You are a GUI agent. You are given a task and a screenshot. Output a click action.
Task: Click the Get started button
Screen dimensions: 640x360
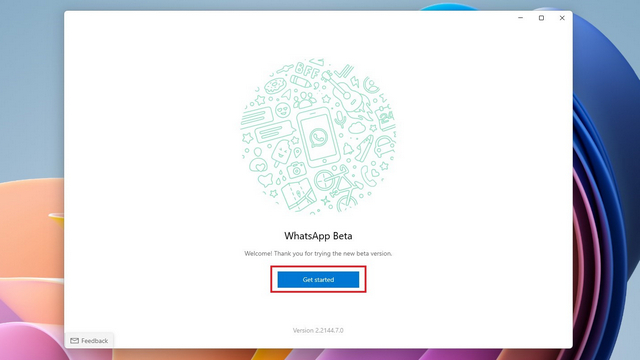[318, 280]
